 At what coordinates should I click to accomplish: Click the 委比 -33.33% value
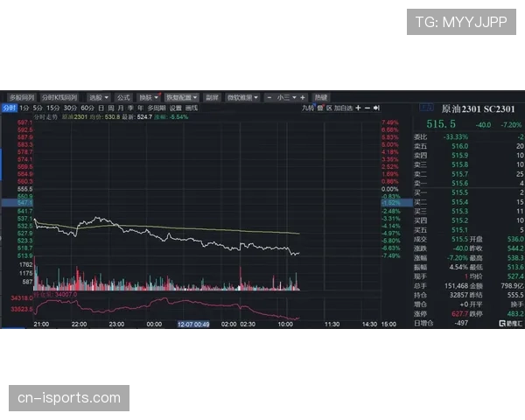[455, 137]
